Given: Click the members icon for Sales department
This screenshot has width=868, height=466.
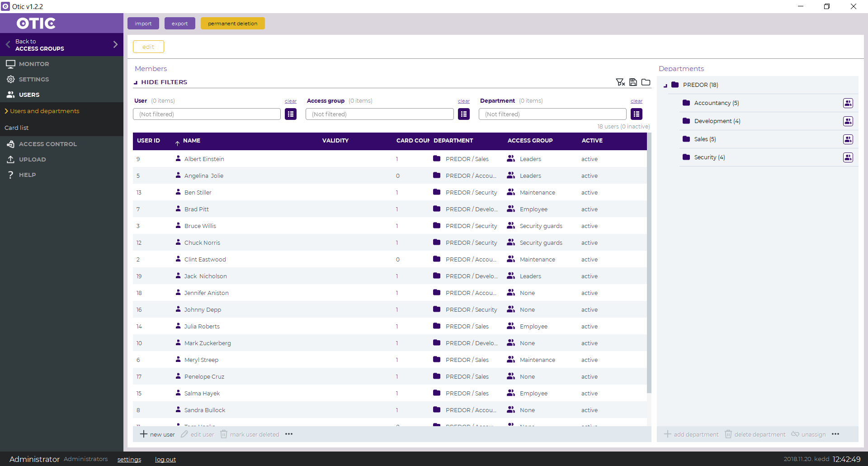Looking at the screenshot, I should point(848,139).
